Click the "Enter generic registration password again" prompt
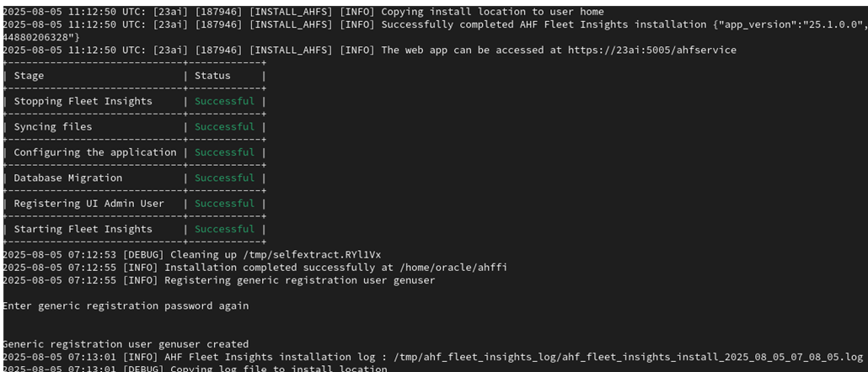The width and height of the screenshot is (868, 372). tap(126, 306)
